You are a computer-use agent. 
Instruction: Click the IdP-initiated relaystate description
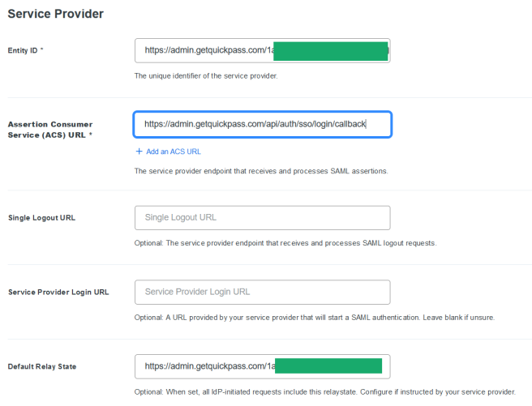(x=324, y=391)
